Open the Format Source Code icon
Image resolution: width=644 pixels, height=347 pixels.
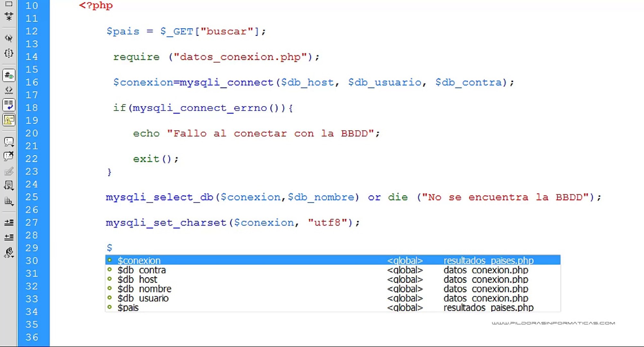point(9,253)
